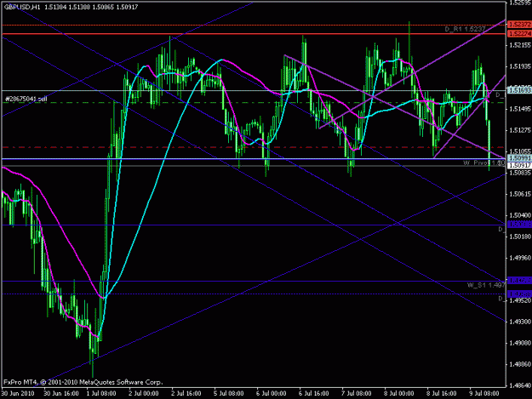Image resolution: width=532 pixels, height=399 pixels.
Task: Click the 1.48860 price axis label
Action: 520,364
